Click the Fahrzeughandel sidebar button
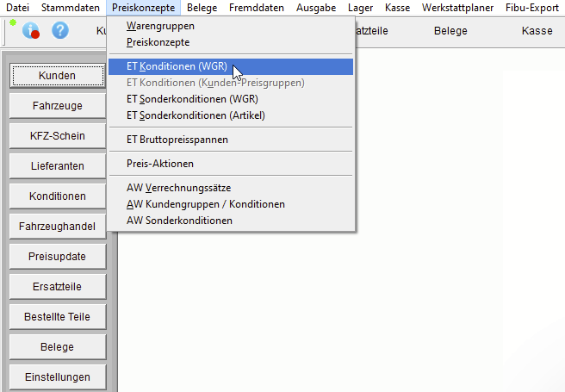The width and height of the screenshot is (565, 392). (58, 227)
